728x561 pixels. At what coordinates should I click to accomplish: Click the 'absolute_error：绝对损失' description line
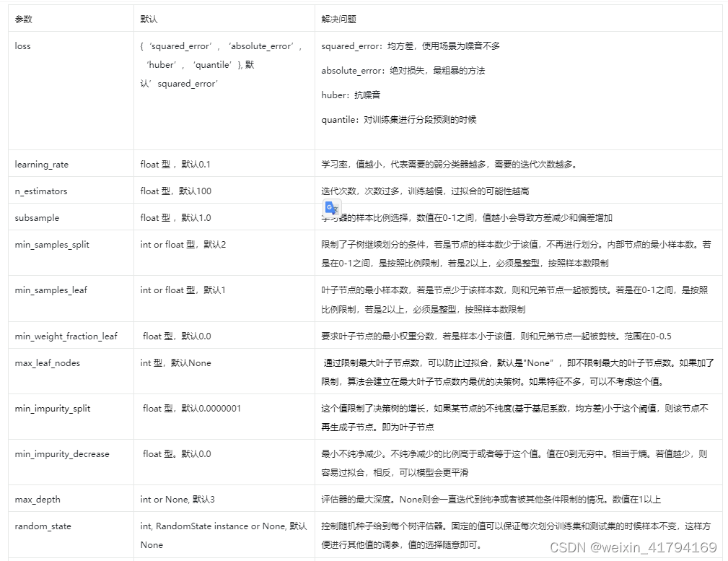pyautogui.click(x=403, y=71)
